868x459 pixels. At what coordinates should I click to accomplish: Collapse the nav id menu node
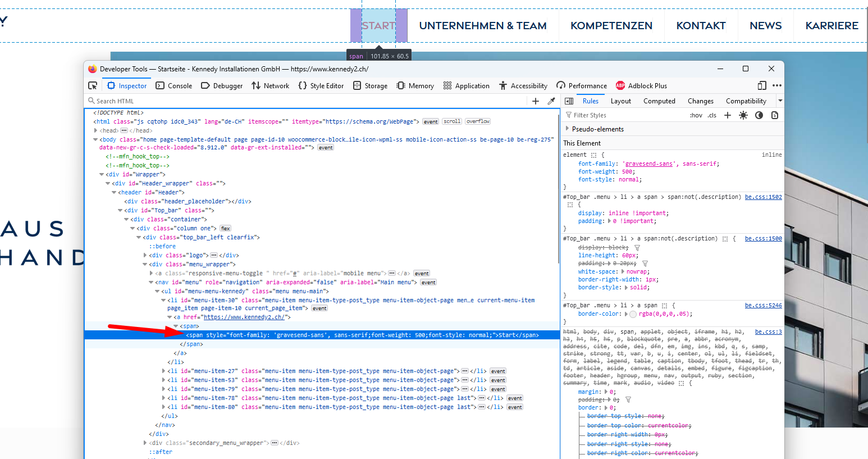[x=151, y=282]
